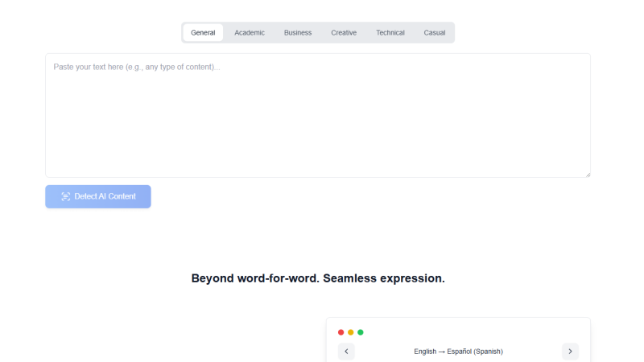
Task: Select the General content type tab
Action: pyautogui.click(x=203, y=33)
